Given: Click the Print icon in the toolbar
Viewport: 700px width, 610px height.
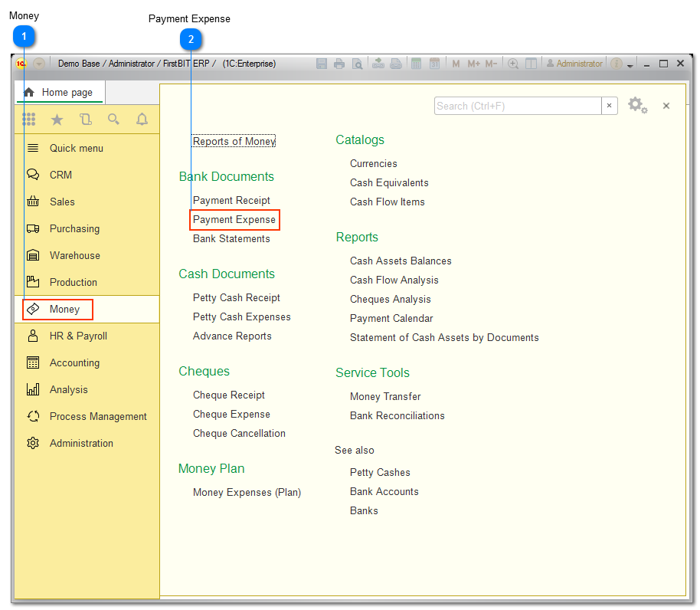Looking at the screenshot, I should click(x=339, y=63).
